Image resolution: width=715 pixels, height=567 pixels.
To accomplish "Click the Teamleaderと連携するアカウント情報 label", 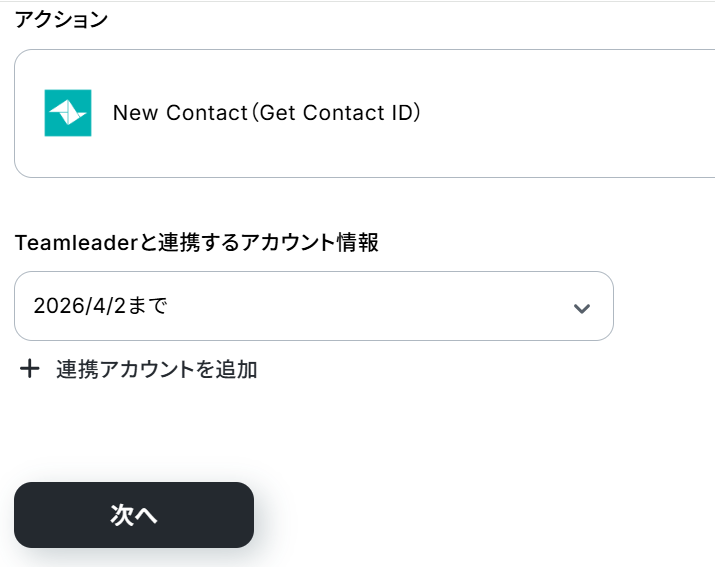I will tap(196, 242).
